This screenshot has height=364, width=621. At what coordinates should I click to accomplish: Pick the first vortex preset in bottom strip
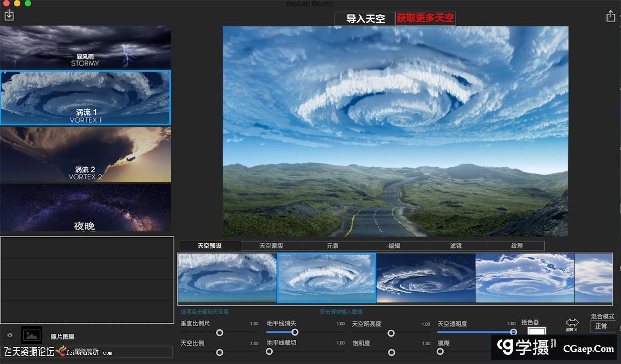click(x=227, y=278)
